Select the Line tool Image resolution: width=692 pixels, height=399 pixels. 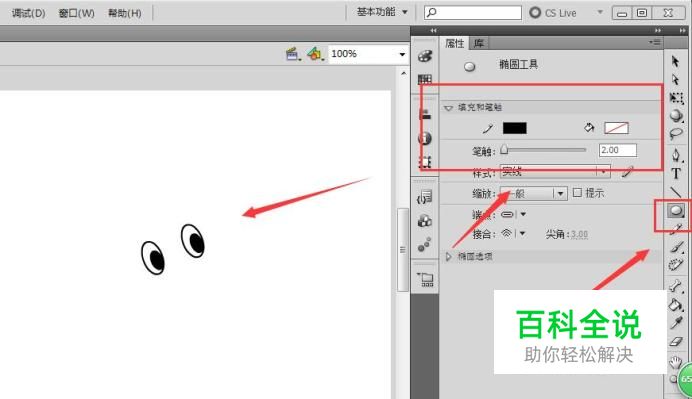[676, 192]
